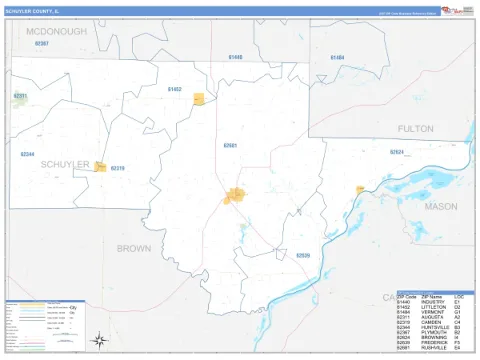The width and height of the screenshot is (480, 360).
Task: Click the ZIP Name column header
Action: 432,297
